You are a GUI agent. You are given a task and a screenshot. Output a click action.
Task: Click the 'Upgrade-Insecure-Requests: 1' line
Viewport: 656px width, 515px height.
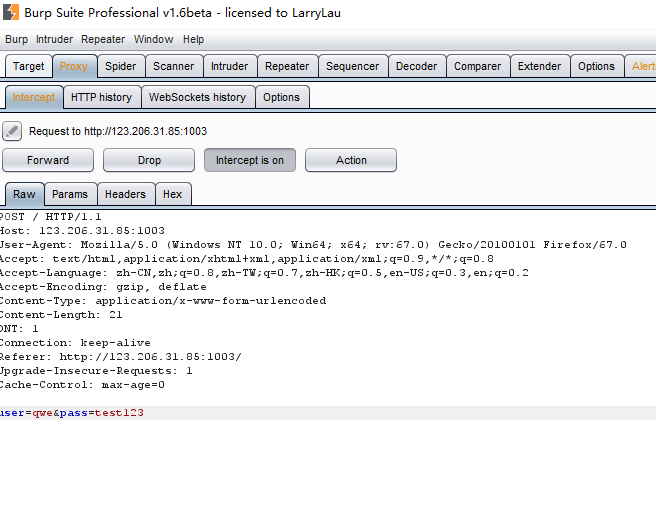coord(96,371)
